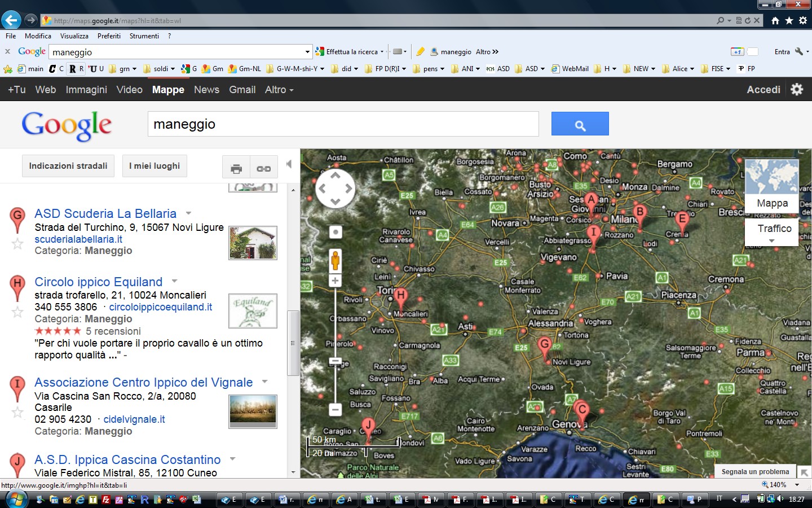The height and width of the screenshot is (508, 812).
Task: Click the blue Google Maps search button
Action: [580, 124]
